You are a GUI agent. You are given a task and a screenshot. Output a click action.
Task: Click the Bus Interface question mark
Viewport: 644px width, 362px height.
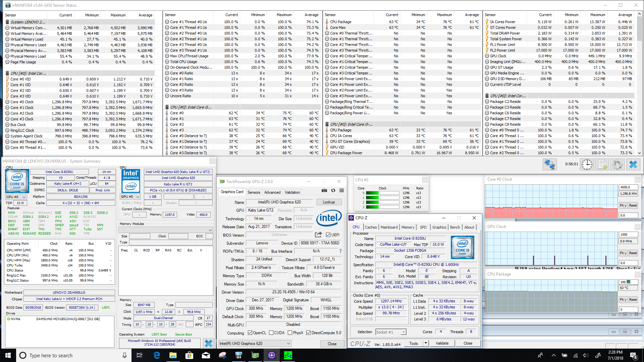pyautogui.click(x=340, y=251)
